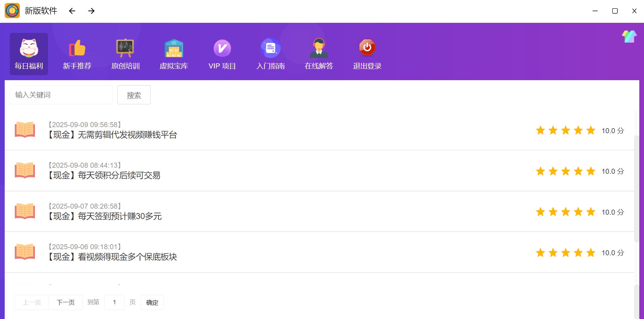
Task: Click the five-star rating of 看视频得现金 entry
Action: [565, 253]
